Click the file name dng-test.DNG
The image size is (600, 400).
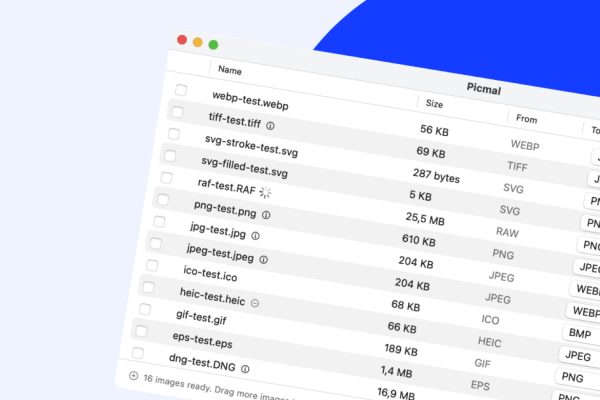pos(202,363)
